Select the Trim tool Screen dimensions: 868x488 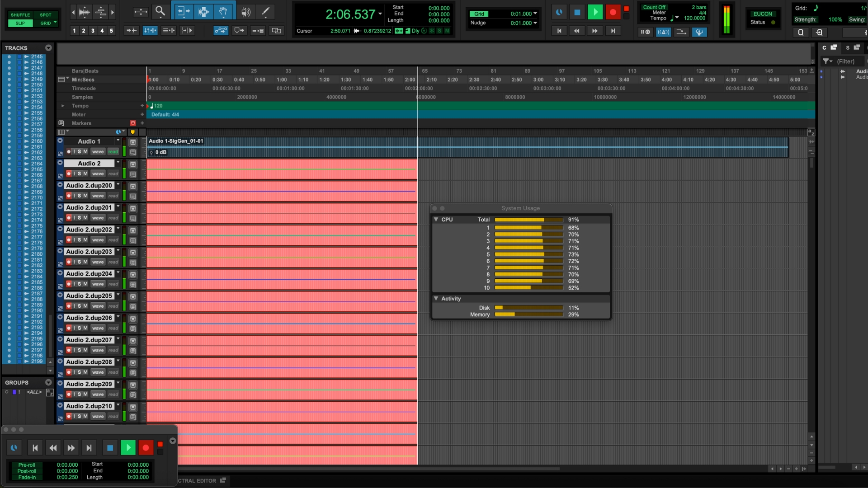click(x=183, y=12)
